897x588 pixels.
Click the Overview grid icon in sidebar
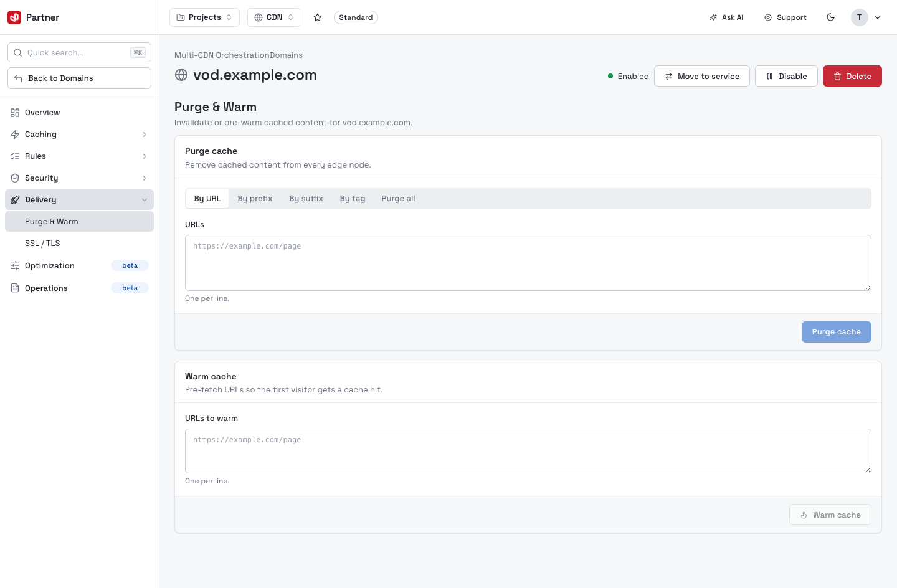(x=15, y=113)
